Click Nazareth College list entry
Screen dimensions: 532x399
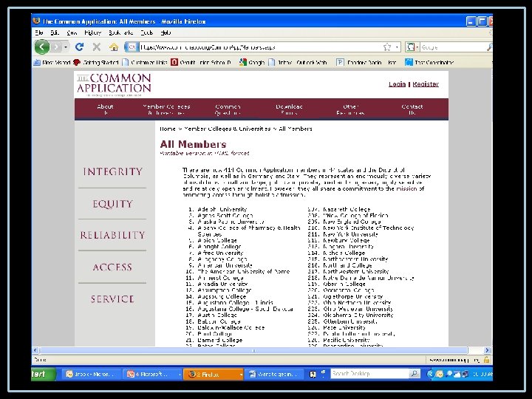347,209
